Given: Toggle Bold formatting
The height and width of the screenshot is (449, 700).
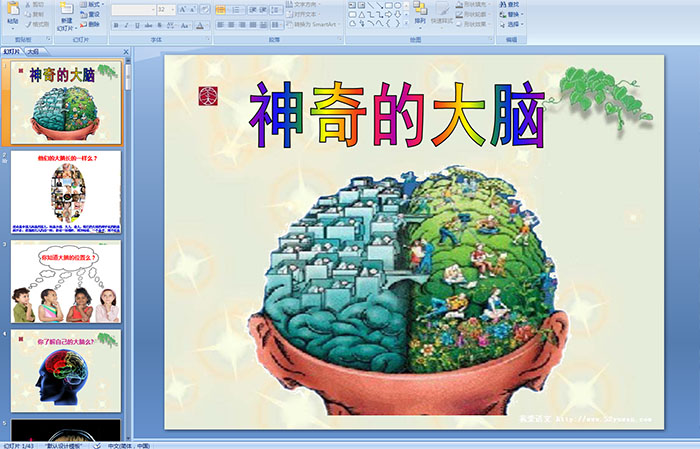Looking at the screenshot, I should pyautogui.click(x=116, y=25).
